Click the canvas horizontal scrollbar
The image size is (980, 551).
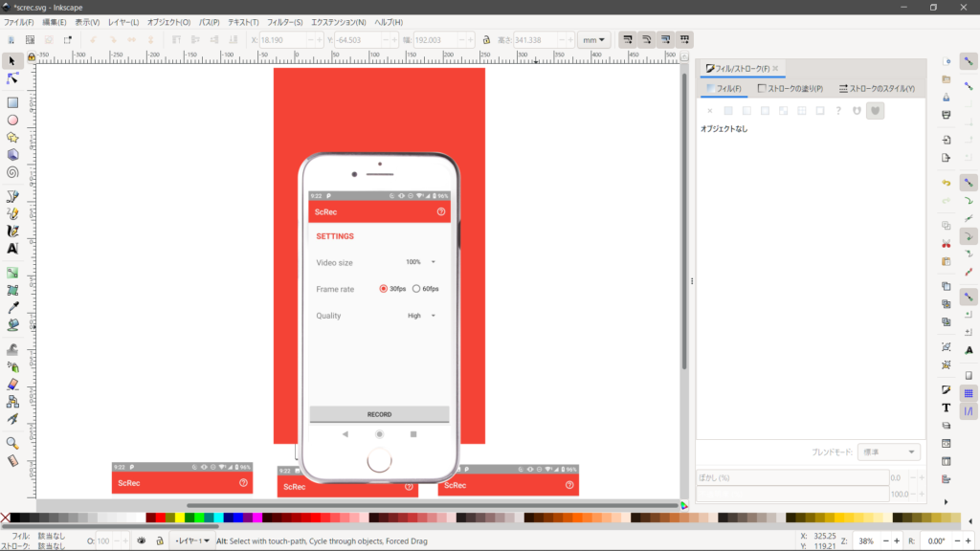tap(432, 505)
